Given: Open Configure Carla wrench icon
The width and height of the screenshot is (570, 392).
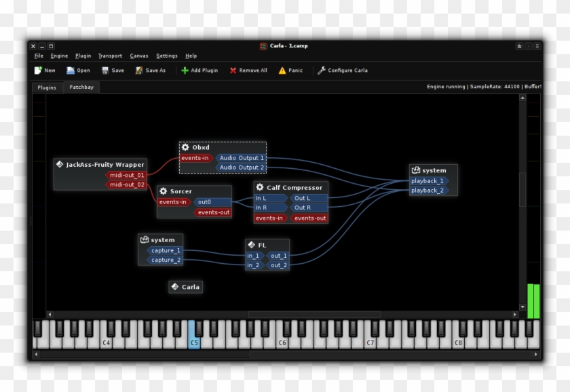Looking at the screenshot, I should pos(322,71).
